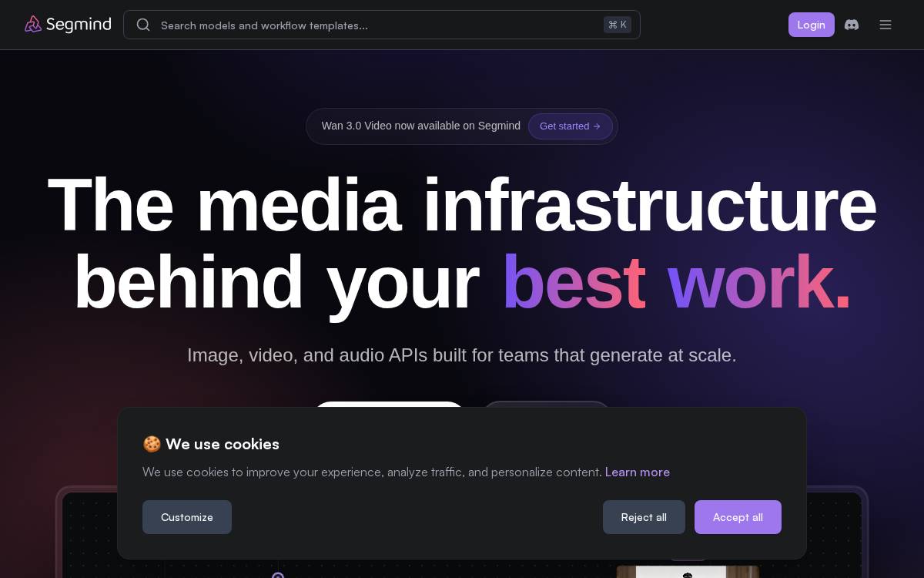Viewport: 924px width, 578px height.
Task: Click the Segmind logo
Action: click(68, 25)
